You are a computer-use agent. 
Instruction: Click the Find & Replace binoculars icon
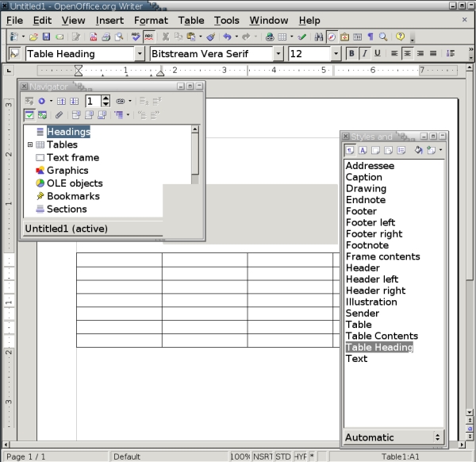point(319,37)
